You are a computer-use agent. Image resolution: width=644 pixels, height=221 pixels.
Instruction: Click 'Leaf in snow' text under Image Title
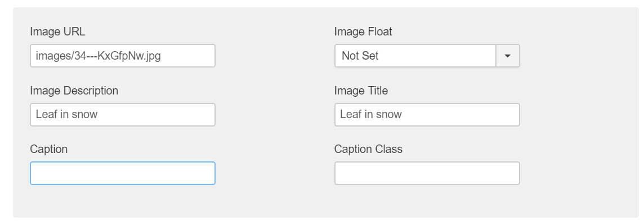tap(371, 114)
